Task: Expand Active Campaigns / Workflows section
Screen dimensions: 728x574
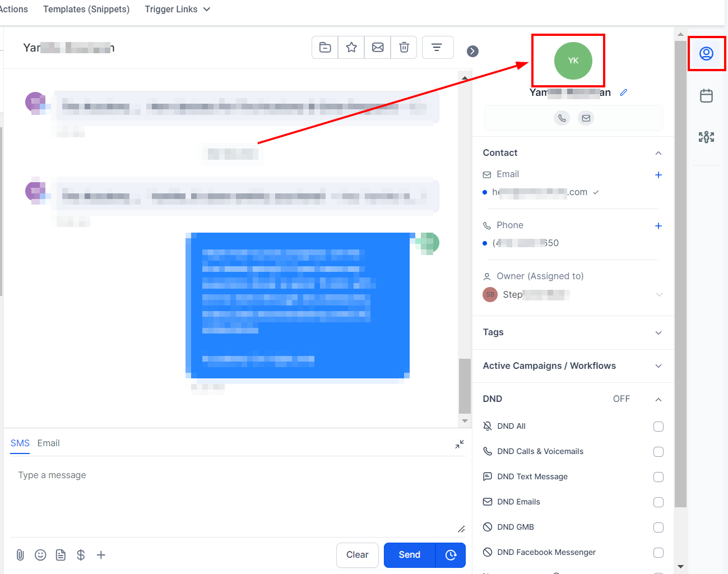Action: [x=659, y=366]
